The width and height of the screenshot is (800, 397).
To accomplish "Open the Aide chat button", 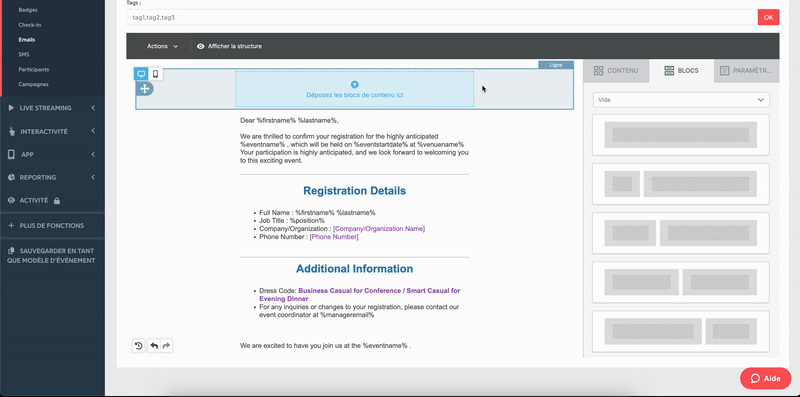I will coord(766,379).
